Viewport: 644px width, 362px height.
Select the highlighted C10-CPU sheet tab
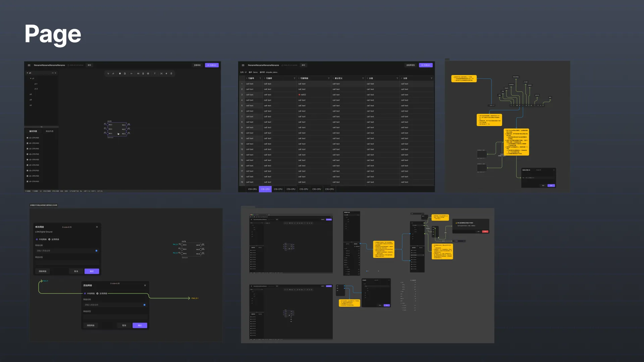(265, 189)
